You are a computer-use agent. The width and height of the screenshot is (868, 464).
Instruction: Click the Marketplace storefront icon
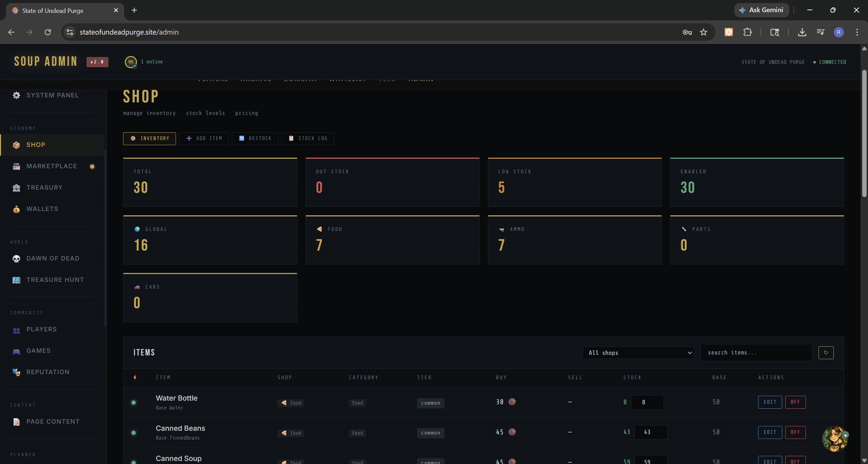pos(16,167)
